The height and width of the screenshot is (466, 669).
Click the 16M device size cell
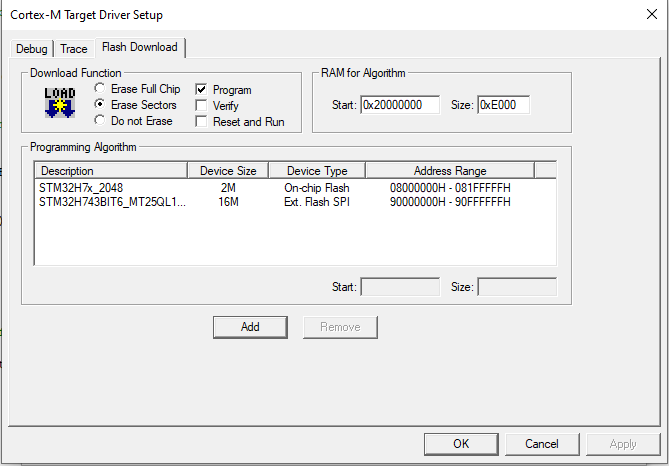(x=228, y=201)
